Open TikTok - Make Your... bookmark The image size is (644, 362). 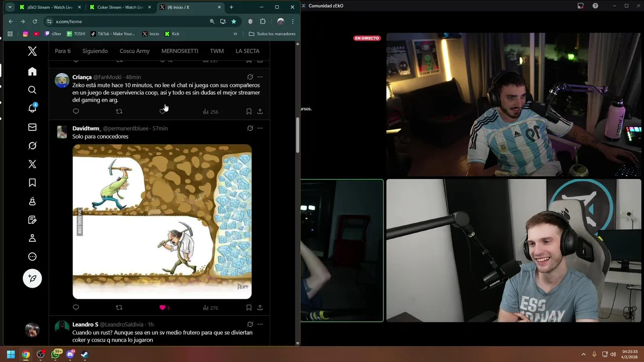coord(113,34)
